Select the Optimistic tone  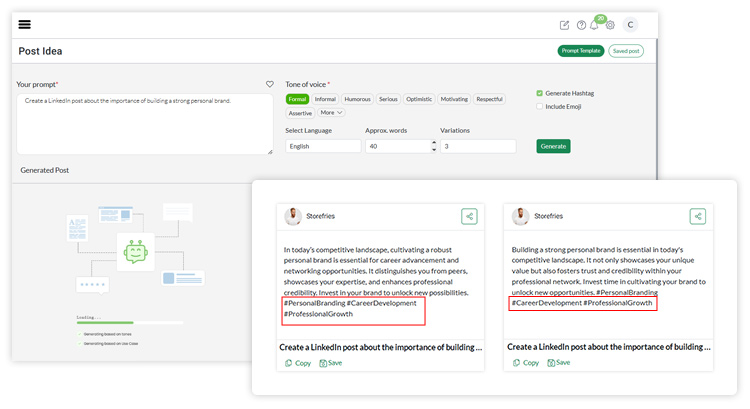point(419,99)
